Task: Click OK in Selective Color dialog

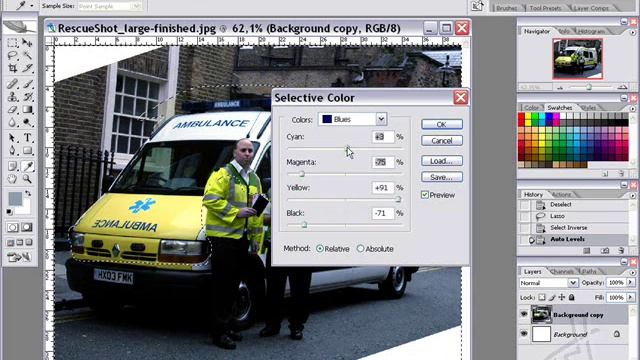Action: tap(442, 124)
